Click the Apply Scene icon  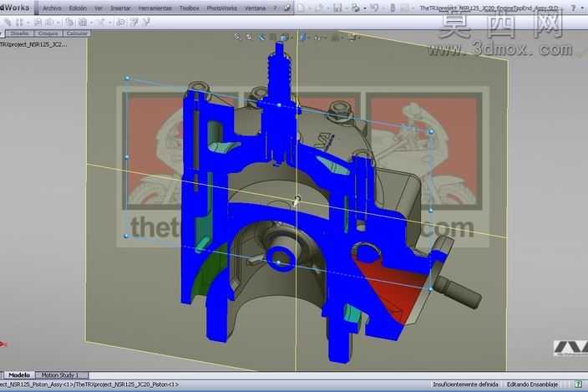tap(336, 37)
